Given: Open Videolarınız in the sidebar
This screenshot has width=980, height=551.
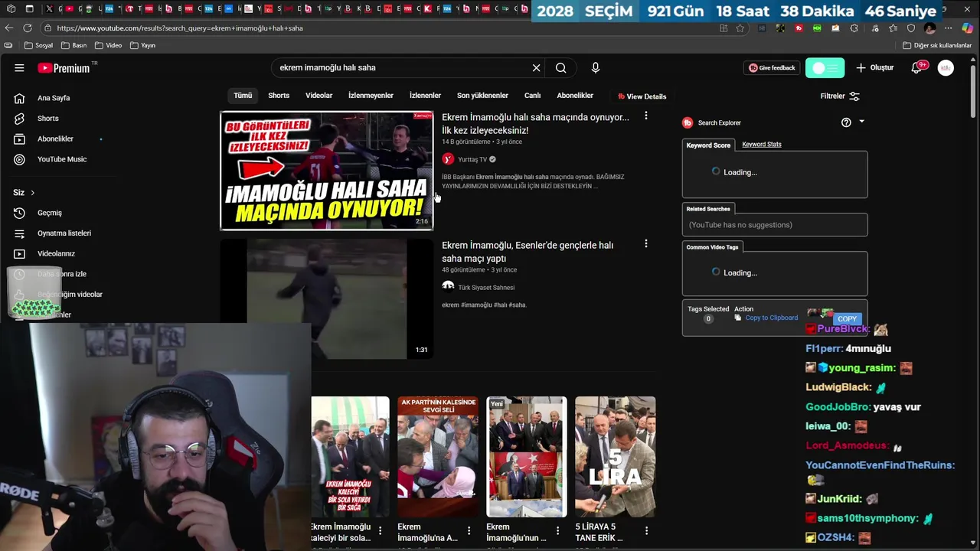Looking at the screenshot, I should point(56,253).
